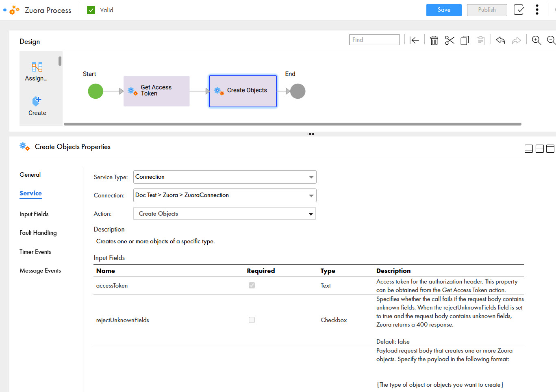Open the Timer Events tab

[35, 252]
